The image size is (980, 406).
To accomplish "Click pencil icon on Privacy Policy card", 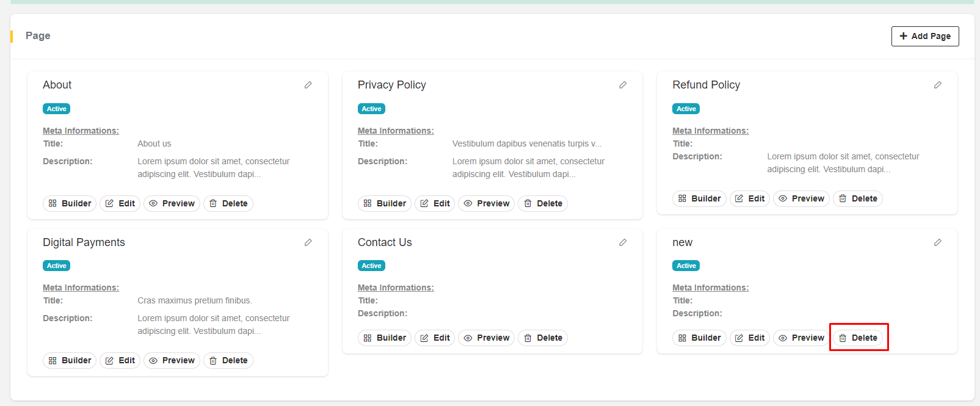I will click(623, 85).
